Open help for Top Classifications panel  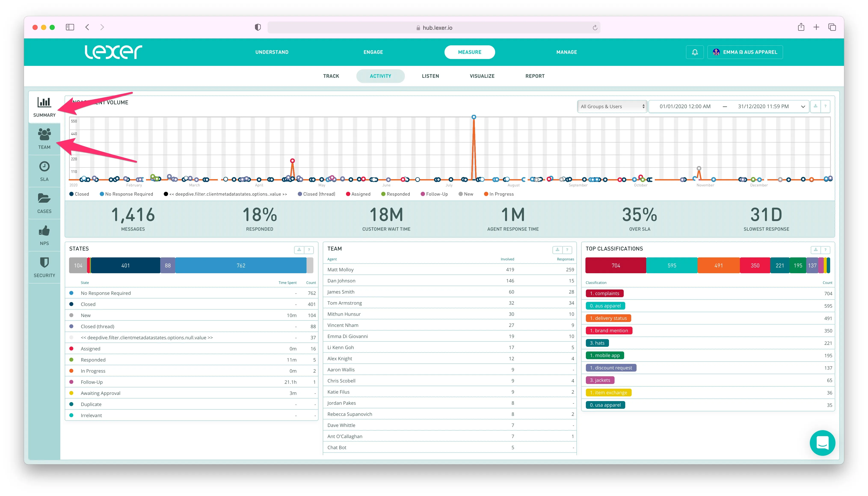(x=825, y=250)
